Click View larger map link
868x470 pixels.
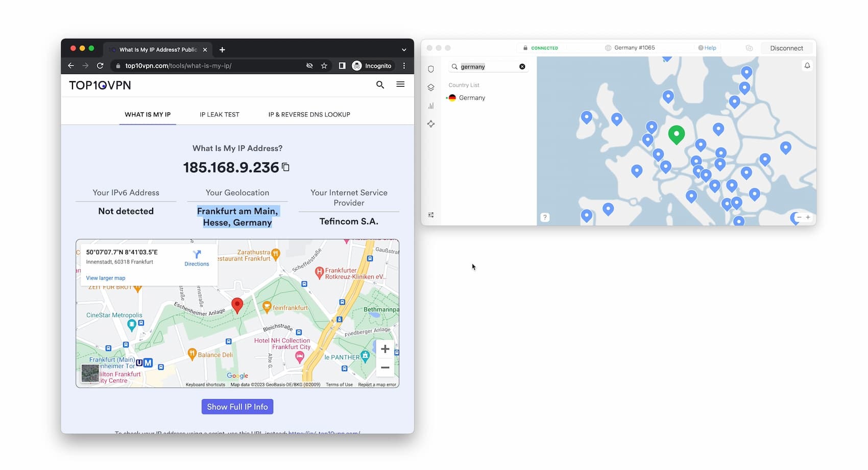coord(106,278)
